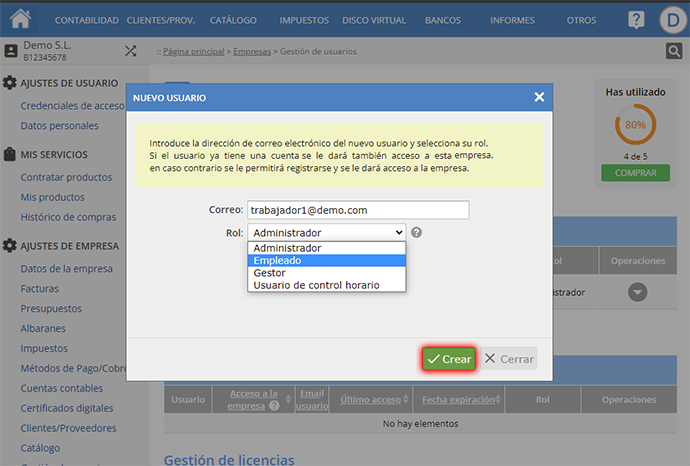
Task: Sort by Acceso a la empresa column
Action: [253, 400]
